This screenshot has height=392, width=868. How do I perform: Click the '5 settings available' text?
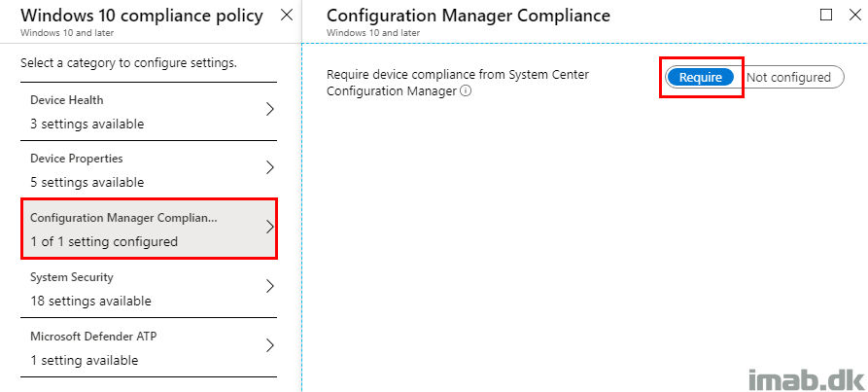point(87,183)
